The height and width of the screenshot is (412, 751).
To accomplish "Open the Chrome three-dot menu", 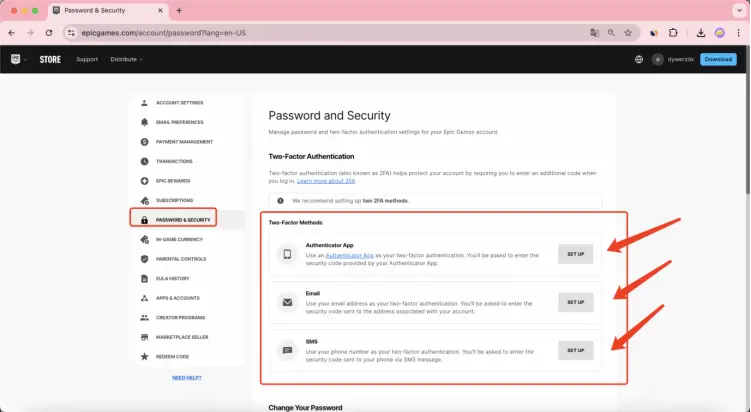I will [x=738, y=33].
